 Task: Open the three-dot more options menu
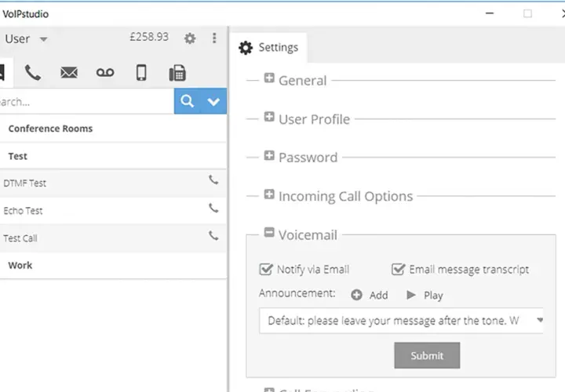point(214,38)
